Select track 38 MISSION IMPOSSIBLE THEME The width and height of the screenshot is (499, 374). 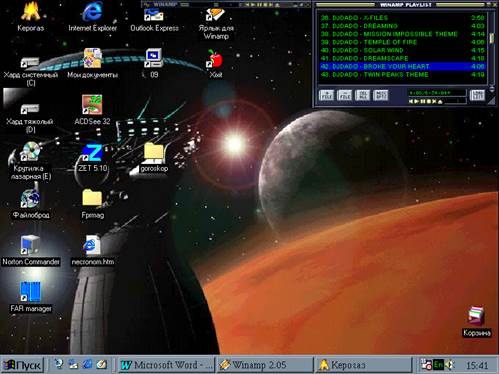tap(402, 34)
